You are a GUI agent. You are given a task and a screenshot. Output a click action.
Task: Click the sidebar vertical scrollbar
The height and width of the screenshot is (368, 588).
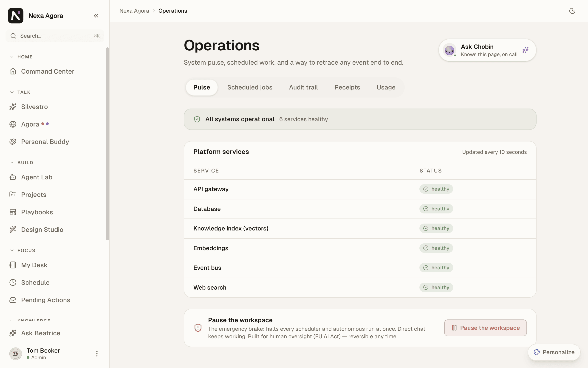click(107, 144)
